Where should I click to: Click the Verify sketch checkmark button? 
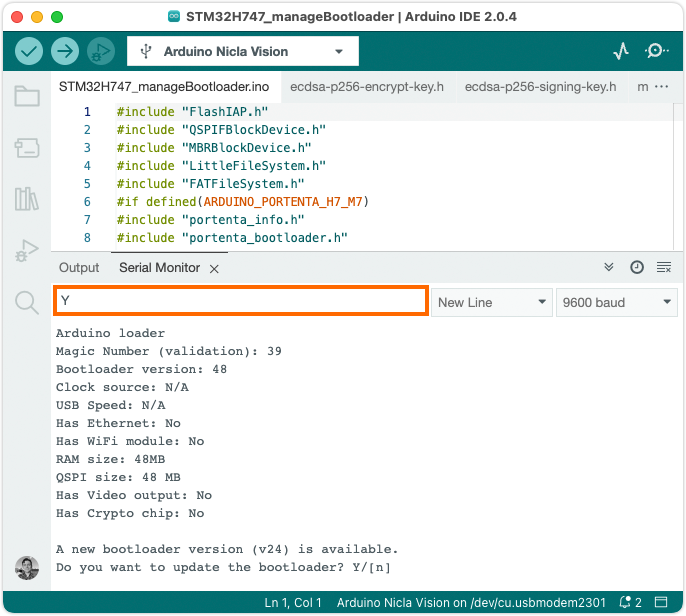coord(30,51)
